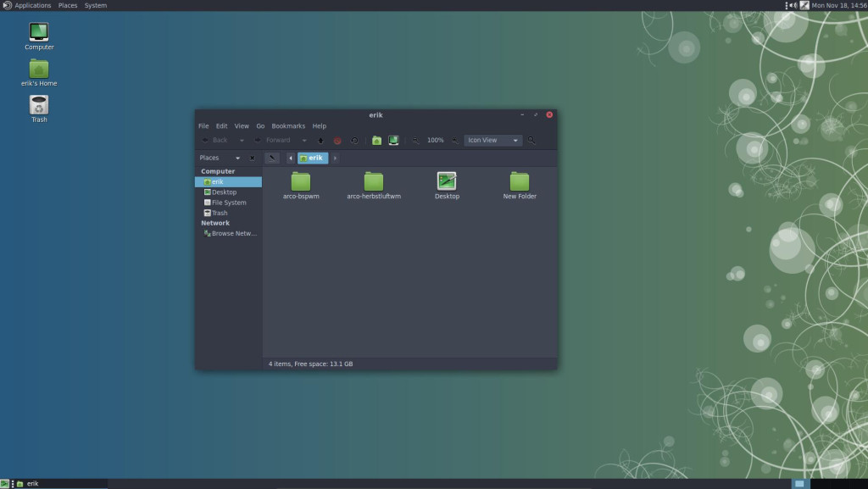
Task: Open the Places side pane dropdown
Action: [x=237, y=158]
